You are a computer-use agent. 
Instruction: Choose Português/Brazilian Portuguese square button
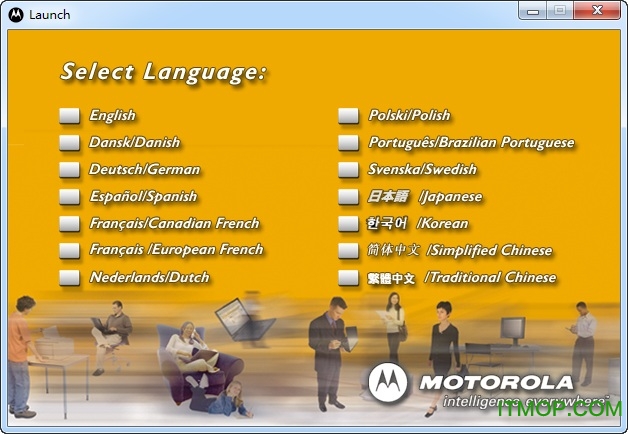348,143
